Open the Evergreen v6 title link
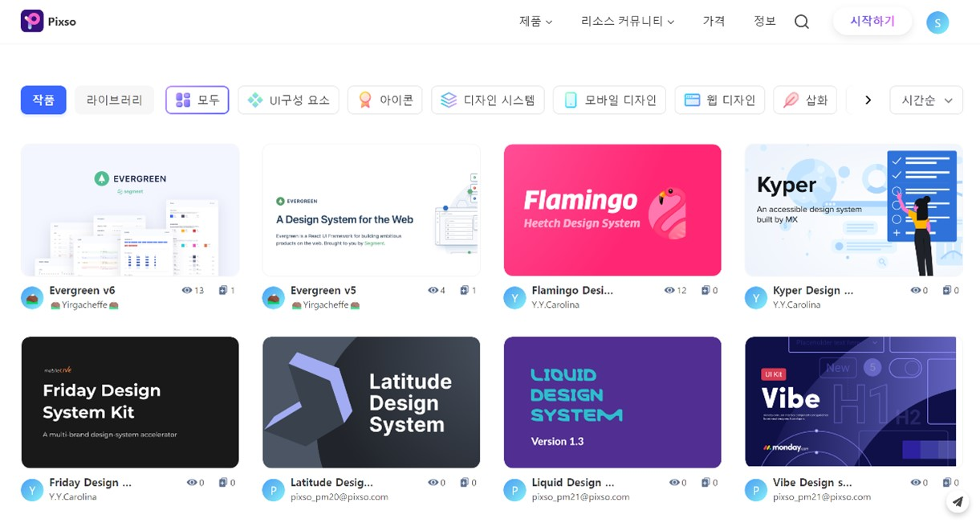This screenshot has height=527, width=980. tap(82, 290)
